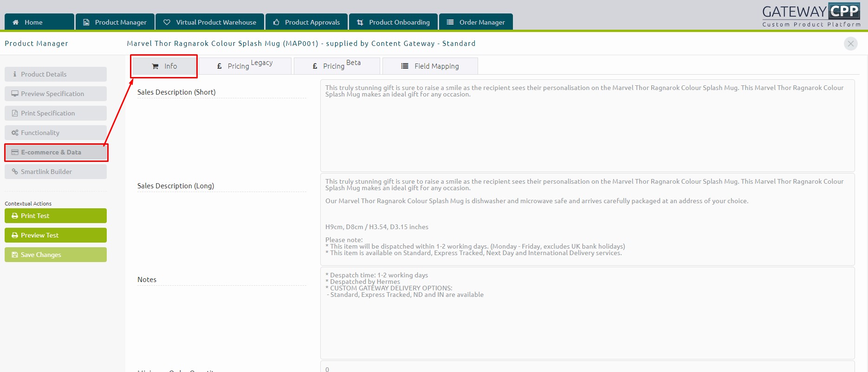
Task: Click the '* Despatched by Hermes' note line
Action: [363, 282]
